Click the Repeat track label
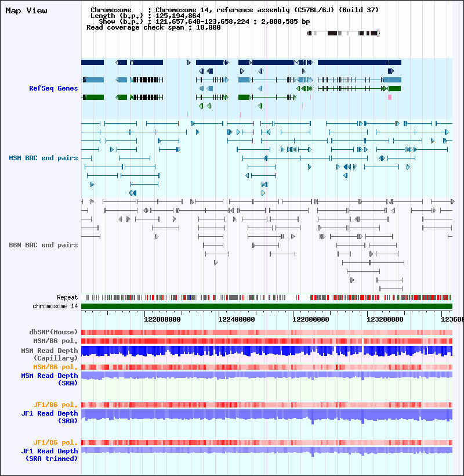The width and height of the screenshot is (464, 476). pos(67,297)
